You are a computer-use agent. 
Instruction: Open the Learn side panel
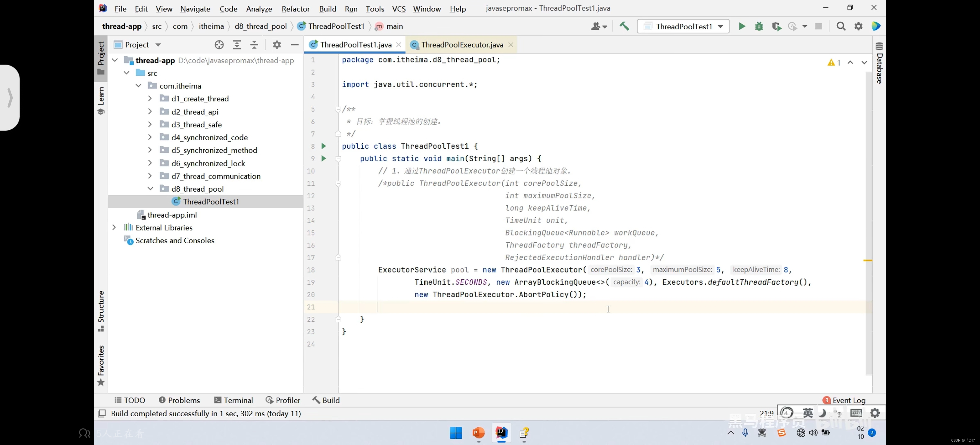101,101
